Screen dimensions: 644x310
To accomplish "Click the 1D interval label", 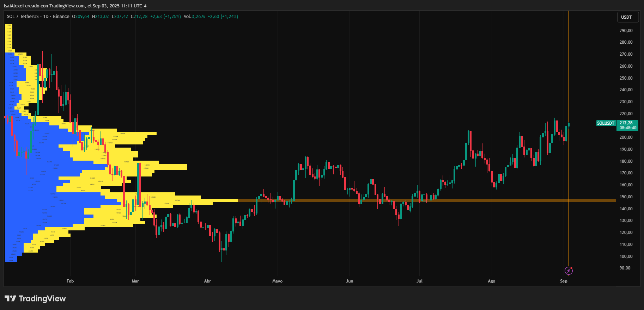I will pos(46,17).
